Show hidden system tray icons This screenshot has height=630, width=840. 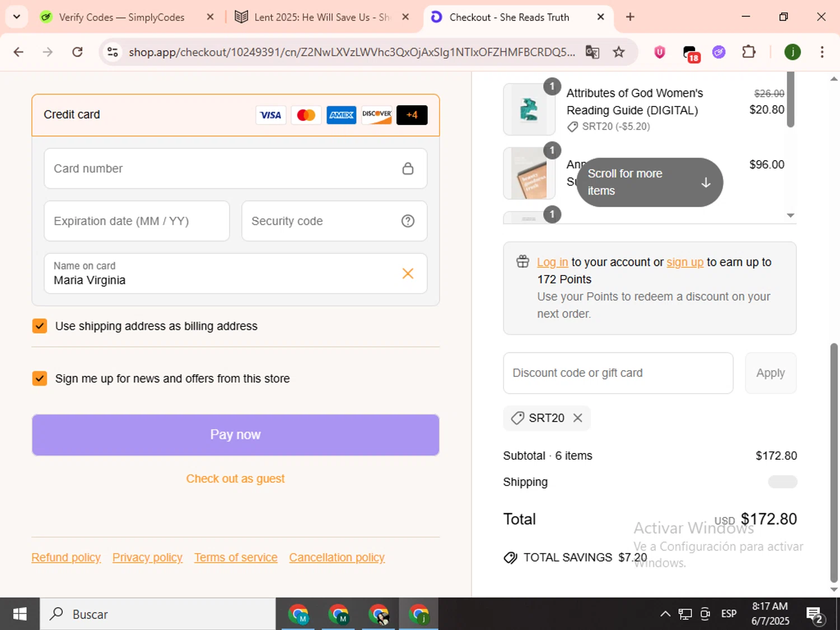(x=665, y=614)
